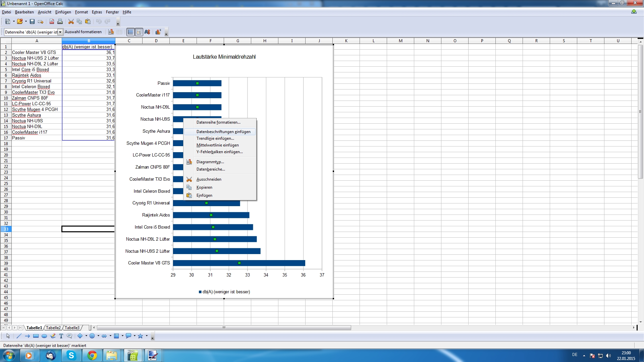
Task: Save document with floppy disk icon
Action: [x=32, y=21]
